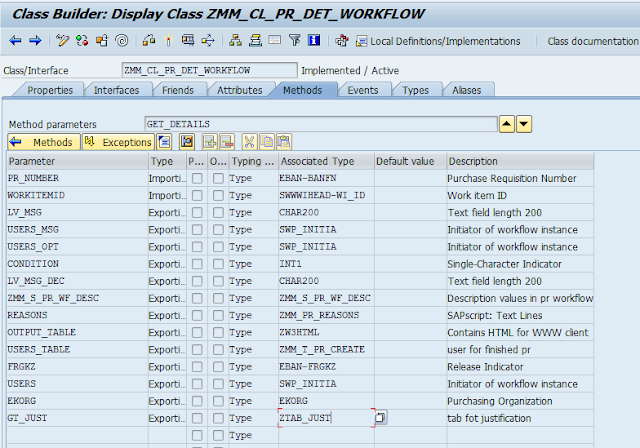Toggle Pass by value checkbox for PR_NUMBER
This screenshot has width=640, height=448.
[197, 178]
